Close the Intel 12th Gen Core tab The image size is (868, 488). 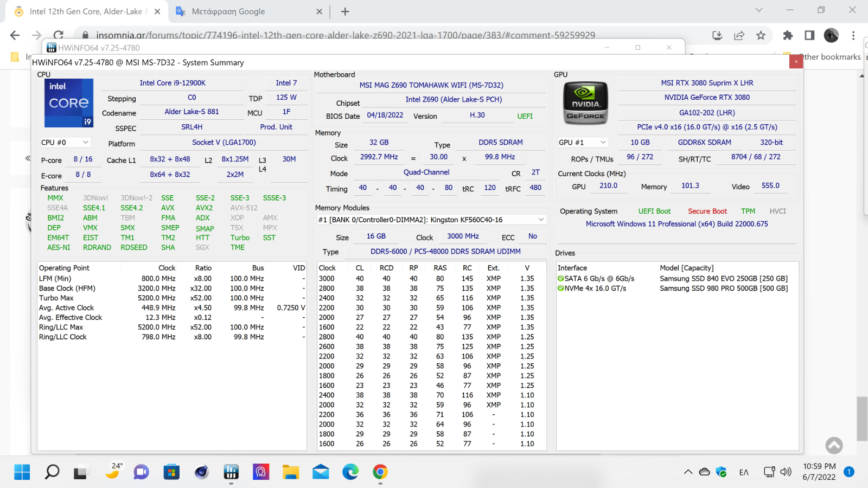click(x=157, y=11)
